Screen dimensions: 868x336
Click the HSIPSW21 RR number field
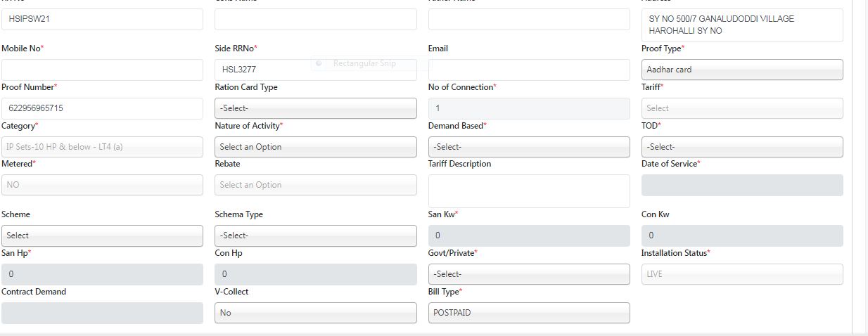pyautogui.click(x=102, y=19)
